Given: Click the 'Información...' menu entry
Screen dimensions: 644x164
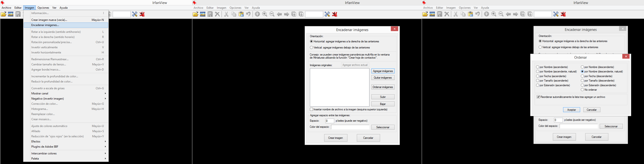Looking at the screenshot, I should click(x=66, y=13).
